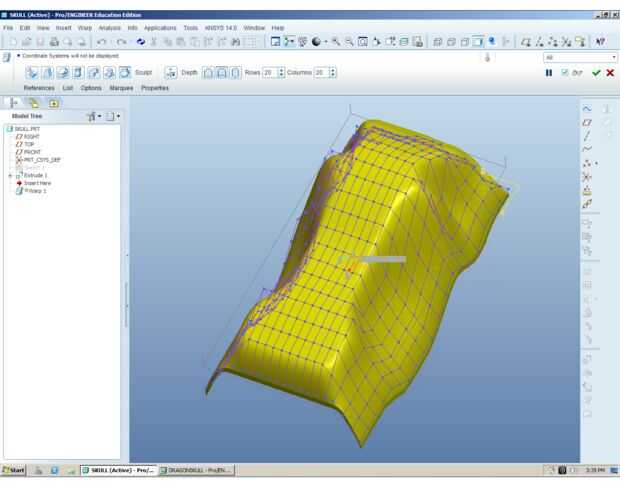The width and height of the screenshot is (620, 496).
Task: Switch to DRAGONSKULL taskbar window
Action: pos(197,470)
